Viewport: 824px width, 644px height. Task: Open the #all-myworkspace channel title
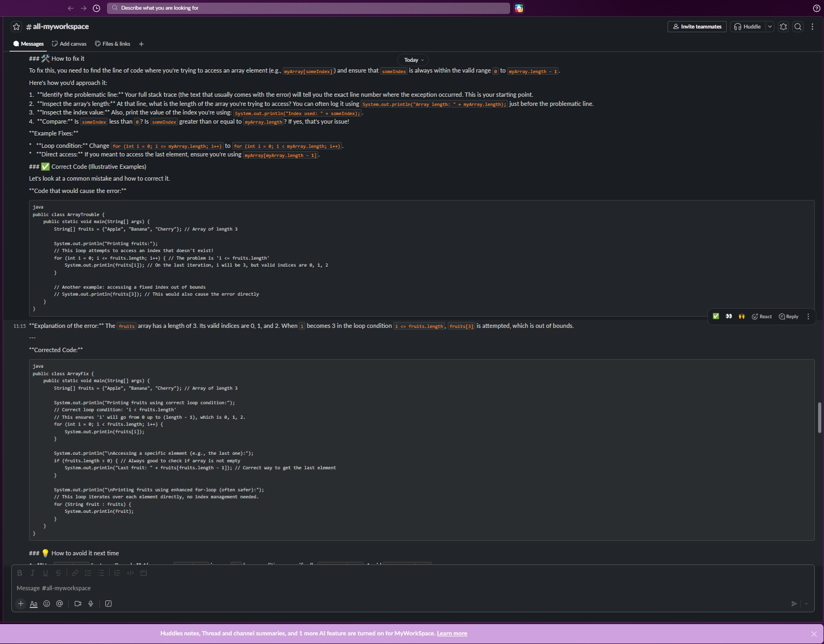58,26
